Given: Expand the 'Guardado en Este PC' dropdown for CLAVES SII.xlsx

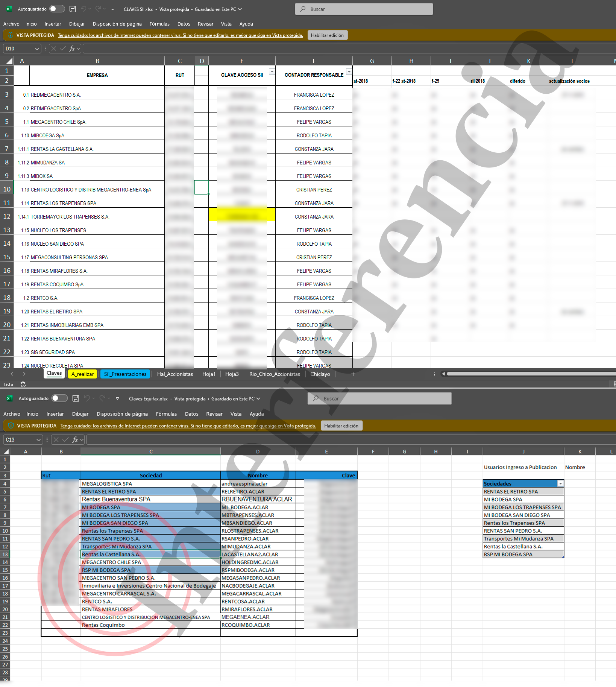Looking at the screenshot, I should click(240, 9).
